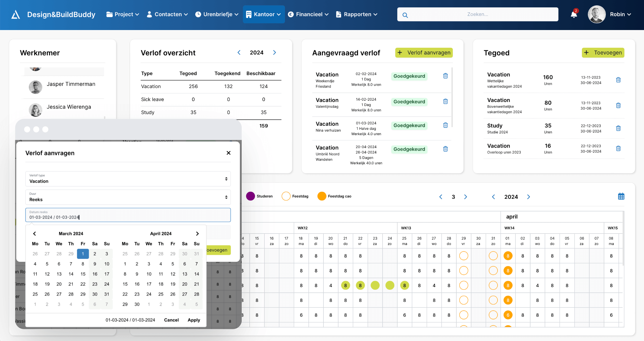Click Apply in the date picker
Screen dimensions: 644x341
194,320
